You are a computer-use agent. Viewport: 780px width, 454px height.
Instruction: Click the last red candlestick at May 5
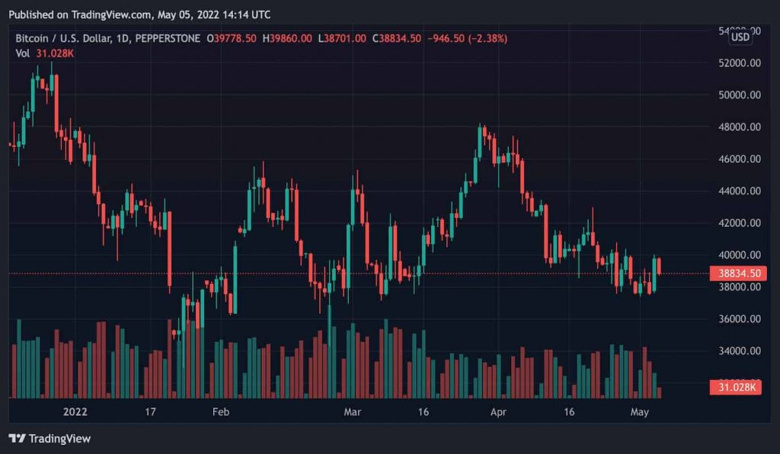pyautogui.click(x=659, y=266)
